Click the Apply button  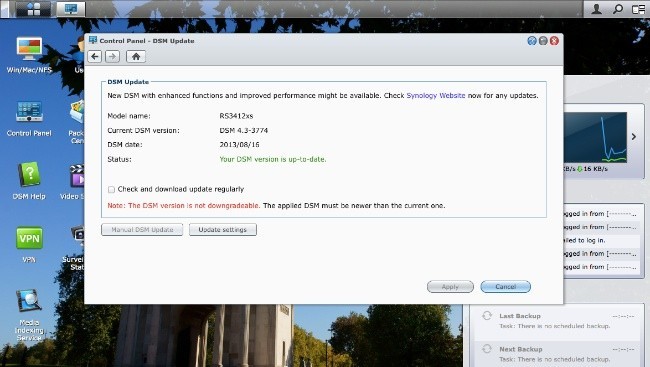point(450,287)
